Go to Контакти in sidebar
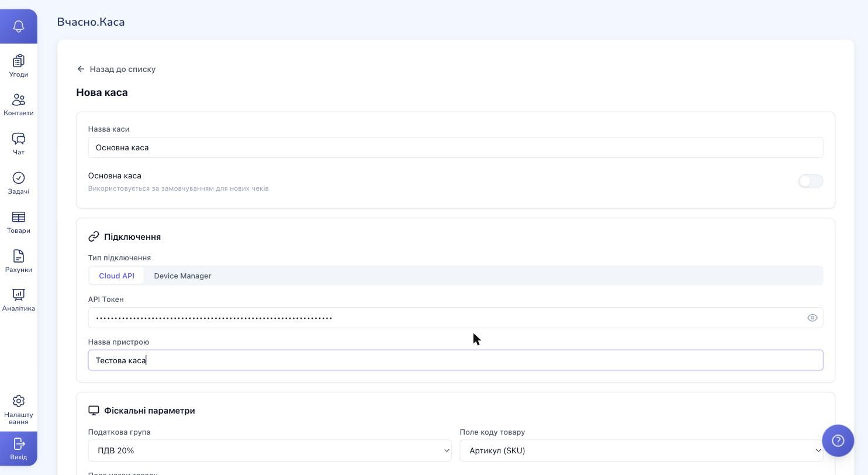868x475 pixels. tap(19, 105)
